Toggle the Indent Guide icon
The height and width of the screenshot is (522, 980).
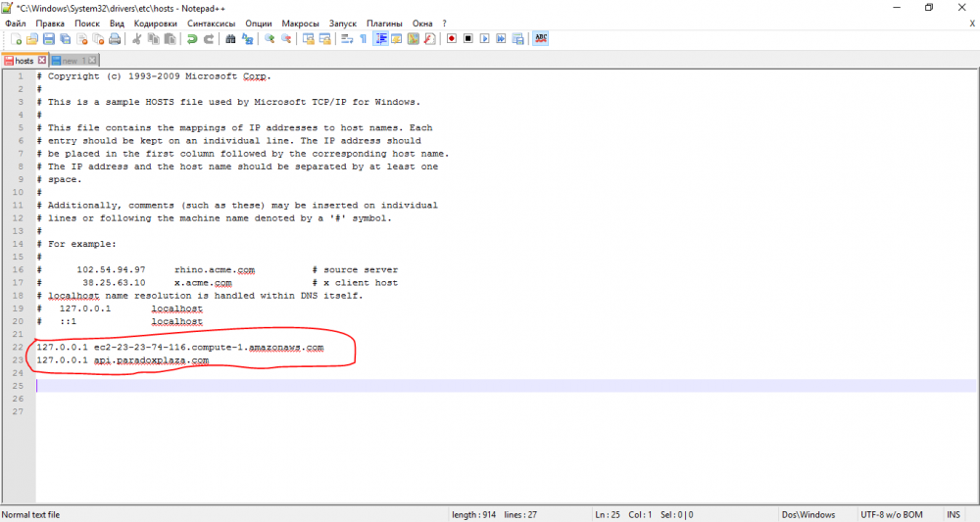[380, 39]
